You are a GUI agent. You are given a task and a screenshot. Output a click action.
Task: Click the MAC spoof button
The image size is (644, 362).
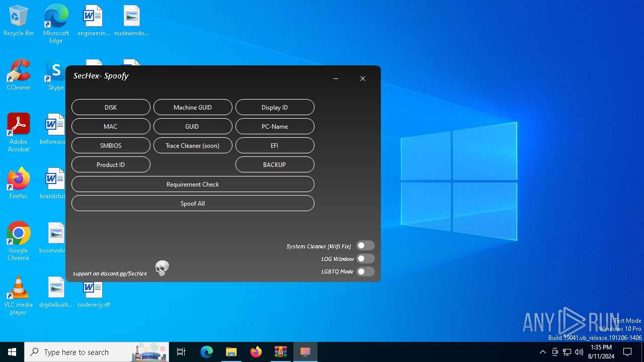pos(111,126)
